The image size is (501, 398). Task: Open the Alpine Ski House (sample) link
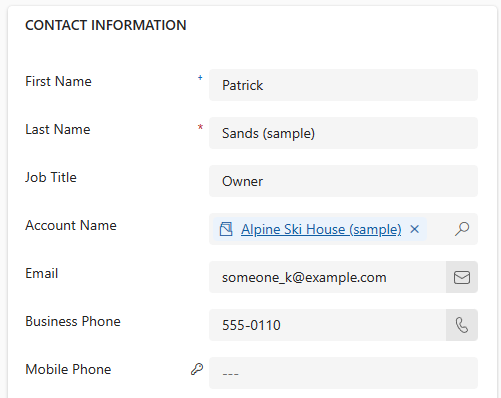click(321, 229)
